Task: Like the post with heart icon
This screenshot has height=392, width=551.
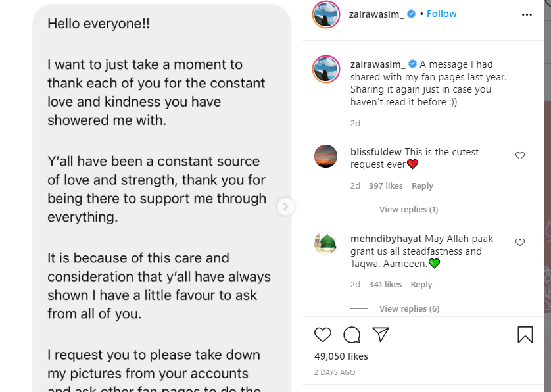Action: tap(323, 335)
